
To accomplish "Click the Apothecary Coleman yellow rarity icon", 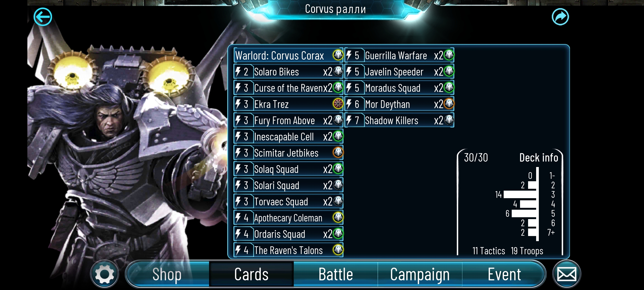I will [x=338, y=217].
